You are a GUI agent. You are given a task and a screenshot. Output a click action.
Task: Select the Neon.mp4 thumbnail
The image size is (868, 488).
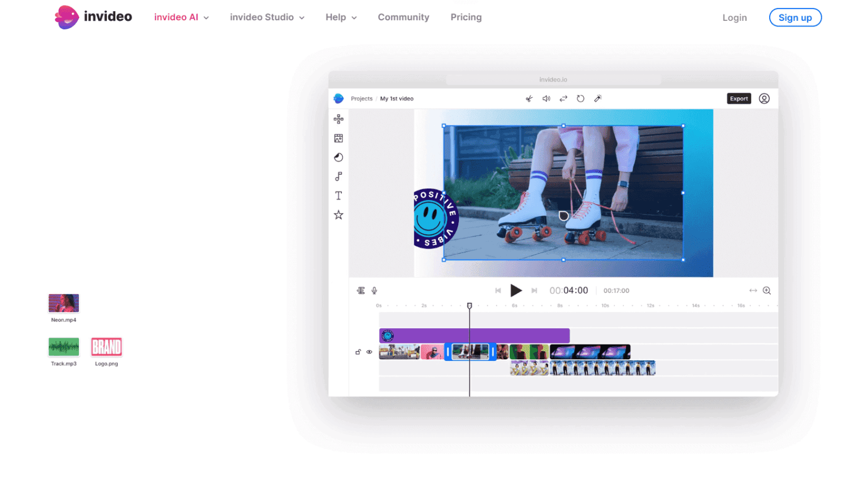click(64, 303)
